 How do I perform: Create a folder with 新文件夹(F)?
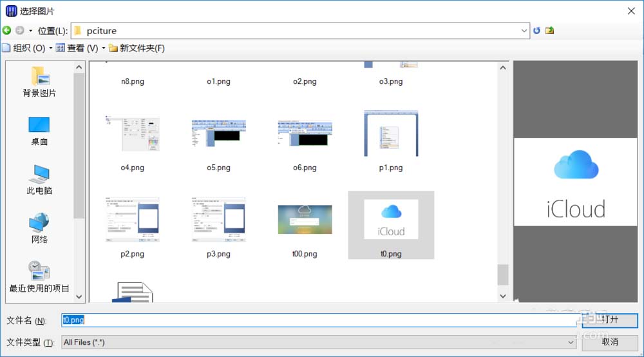click(x=137, y=48)
